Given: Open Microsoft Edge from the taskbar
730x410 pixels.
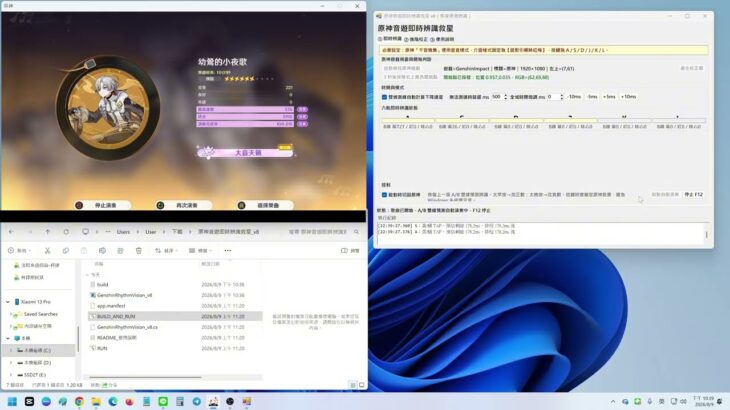Looking at the screenshot, I should coord(113,401).
